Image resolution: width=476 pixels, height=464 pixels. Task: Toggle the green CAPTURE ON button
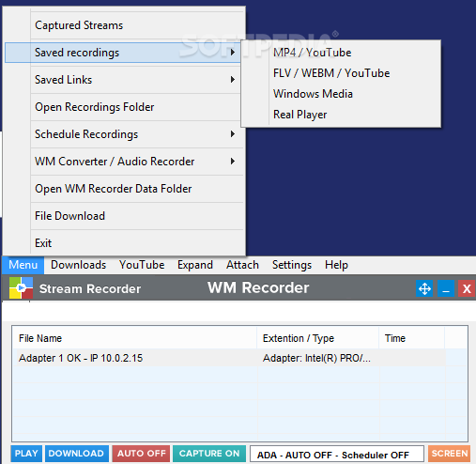point(209,454)
